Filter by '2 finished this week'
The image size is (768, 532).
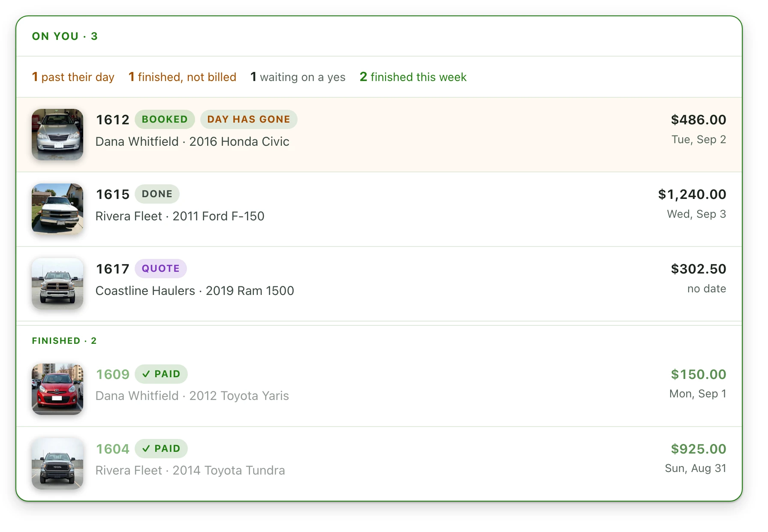413,77
